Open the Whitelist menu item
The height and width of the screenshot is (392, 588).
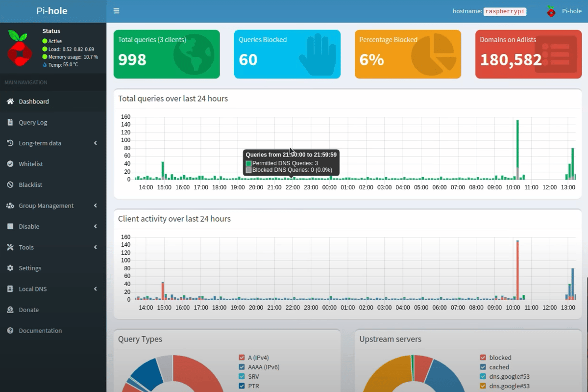tap(53, 164)
